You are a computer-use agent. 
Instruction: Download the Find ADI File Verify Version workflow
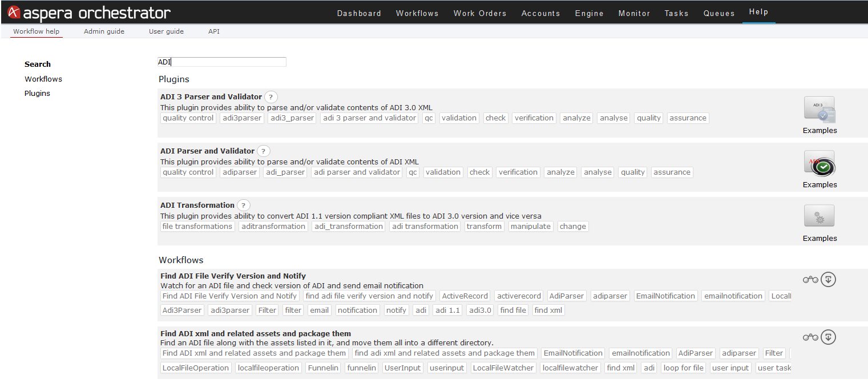click(828, 280)
